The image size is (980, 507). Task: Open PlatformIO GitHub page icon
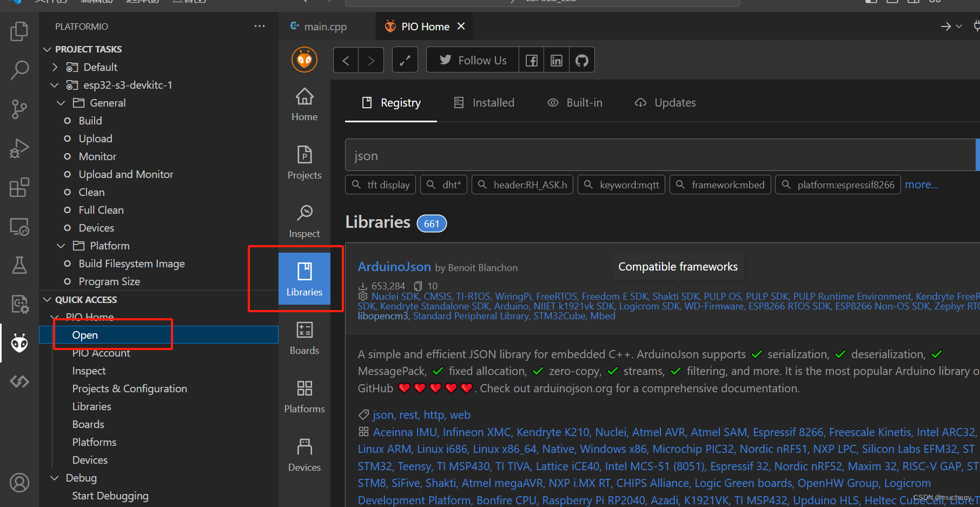[x=582, y=60]
